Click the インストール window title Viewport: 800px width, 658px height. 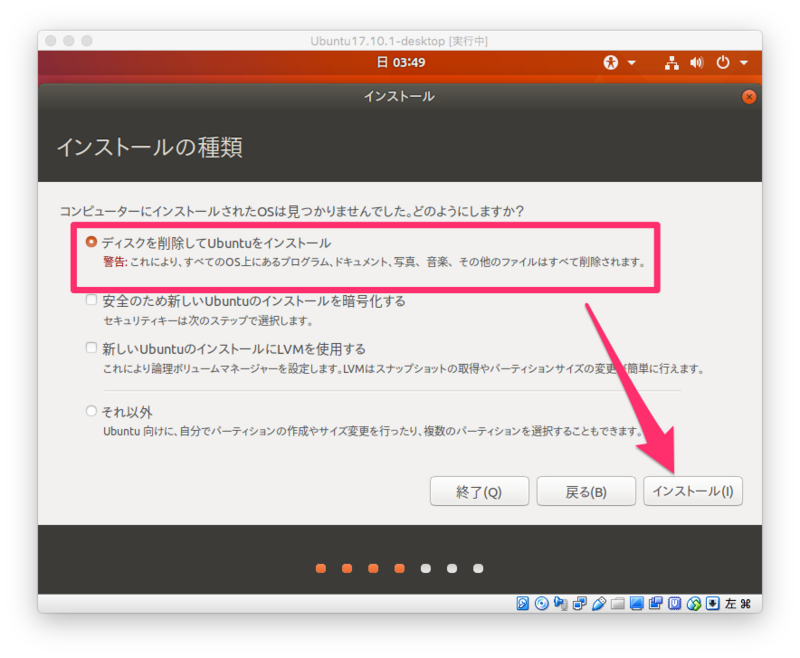[399, 96]
